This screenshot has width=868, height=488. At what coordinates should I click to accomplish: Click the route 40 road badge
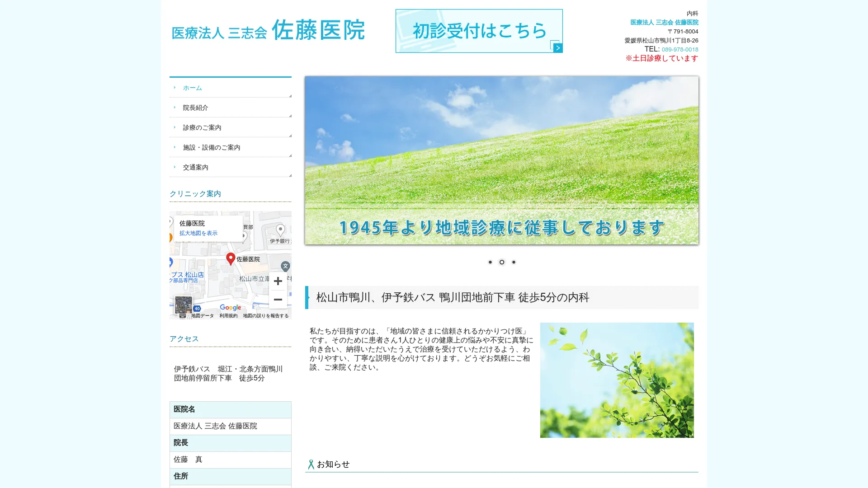tap(197, 309)
